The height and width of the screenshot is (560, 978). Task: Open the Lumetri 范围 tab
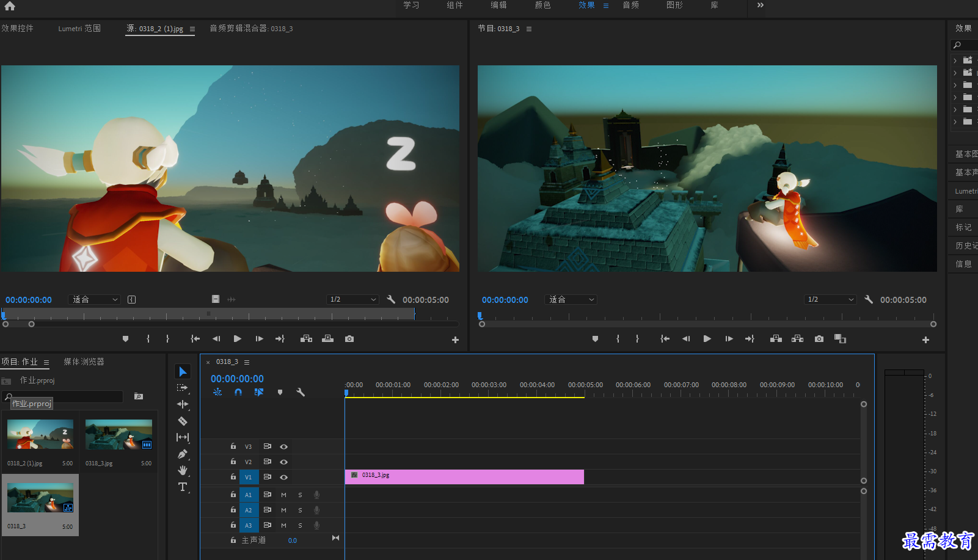pyautogui.click(x=79, y=29)
